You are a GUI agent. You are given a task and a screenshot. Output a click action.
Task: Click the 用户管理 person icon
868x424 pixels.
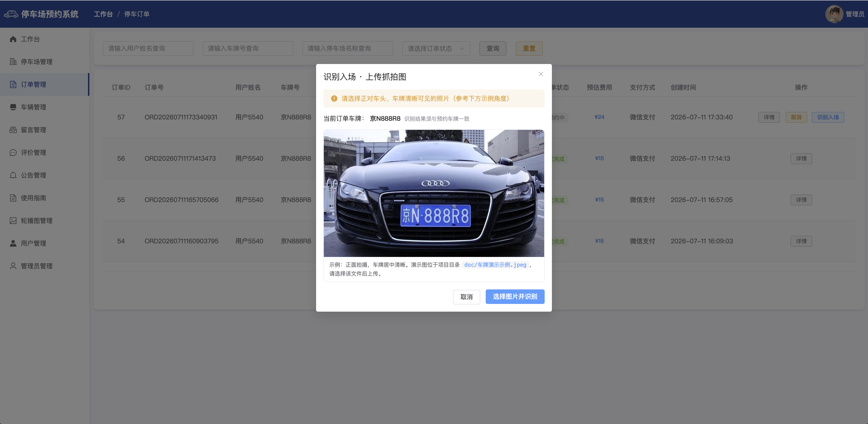click(13, 243)
